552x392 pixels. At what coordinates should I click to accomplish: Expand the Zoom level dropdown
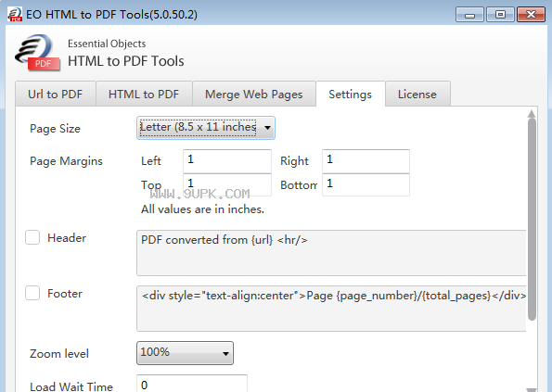[185, 353]
